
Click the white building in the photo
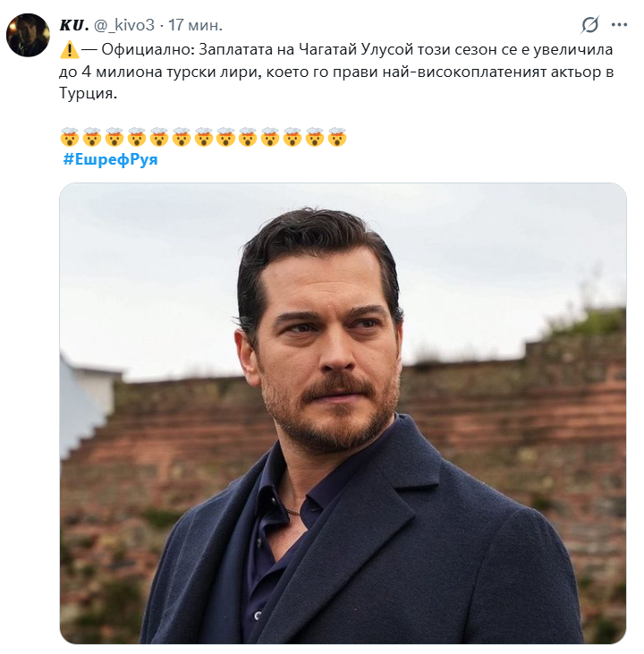[85, 403]
